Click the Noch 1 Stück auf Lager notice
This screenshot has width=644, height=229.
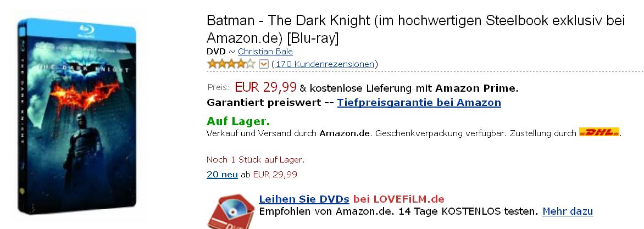click(256, 160)
